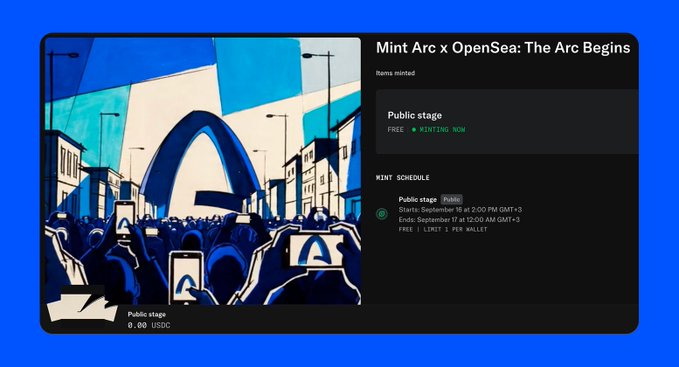
Task: Open the arc crowd NFT artwork image
Action: point(203,171)
